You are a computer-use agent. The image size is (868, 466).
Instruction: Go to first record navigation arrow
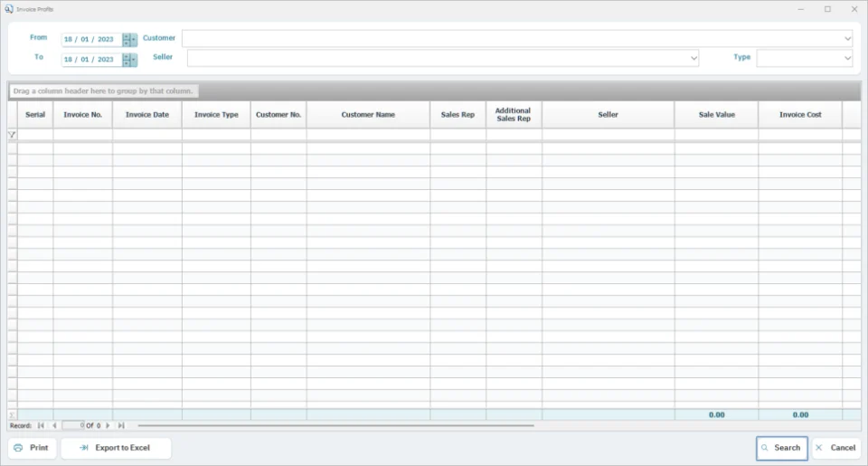pos(41,425)
